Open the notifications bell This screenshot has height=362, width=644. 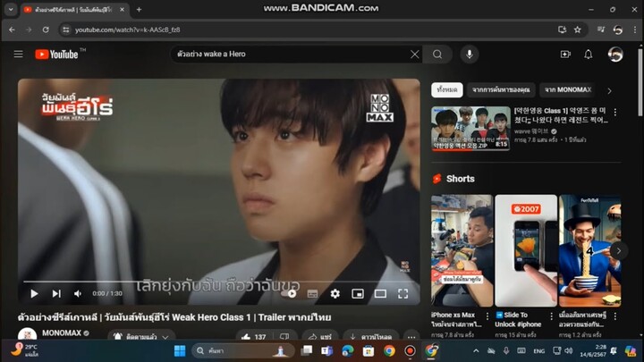pos(589,55)
